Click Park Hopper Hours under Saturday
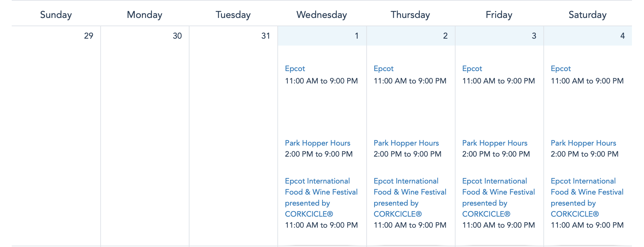 click(x=583, y=143)
